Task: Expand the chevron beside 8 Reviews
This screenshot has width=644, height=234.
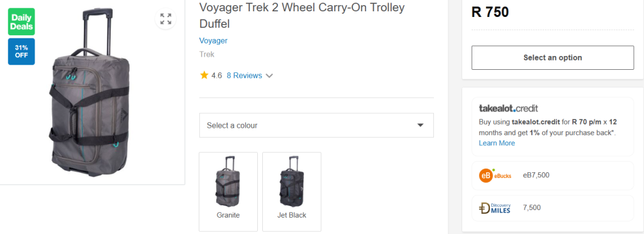Action: click(x=269, y=76)
